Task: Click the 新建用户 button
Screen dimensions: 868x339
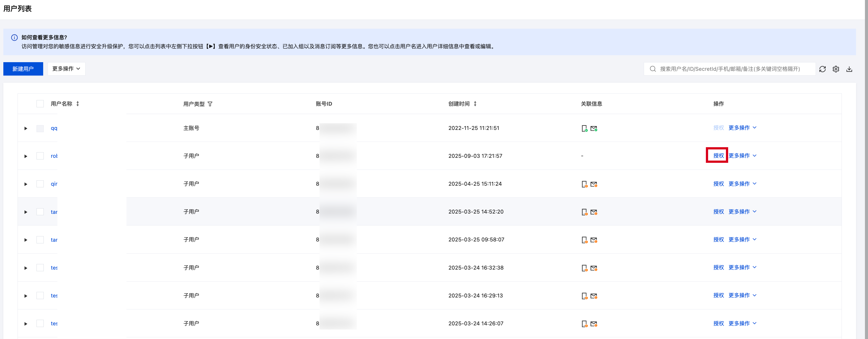Action: 23,69
